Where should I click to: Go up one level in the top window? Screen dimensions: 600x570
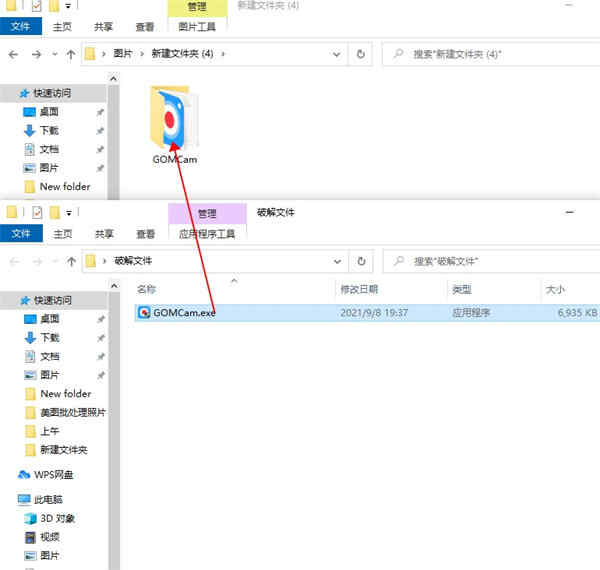click(71, 54)
